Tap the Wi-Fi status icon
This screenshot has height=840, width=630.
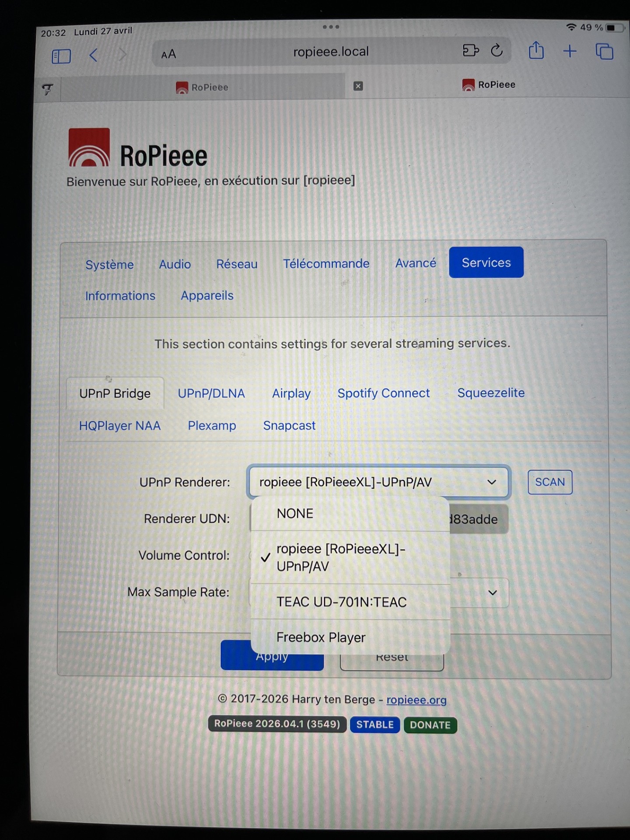(571, 27)
